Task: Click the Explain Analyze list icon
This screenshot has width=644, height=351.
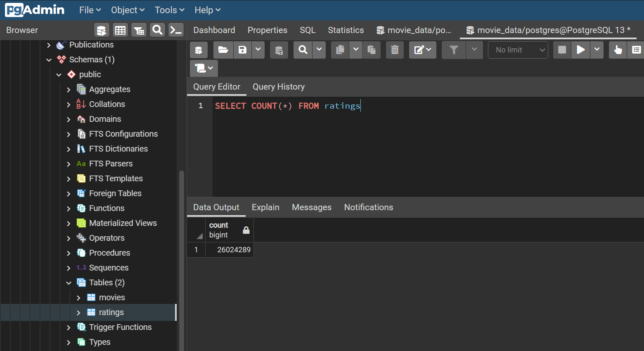Action: (x=636, y=50)
